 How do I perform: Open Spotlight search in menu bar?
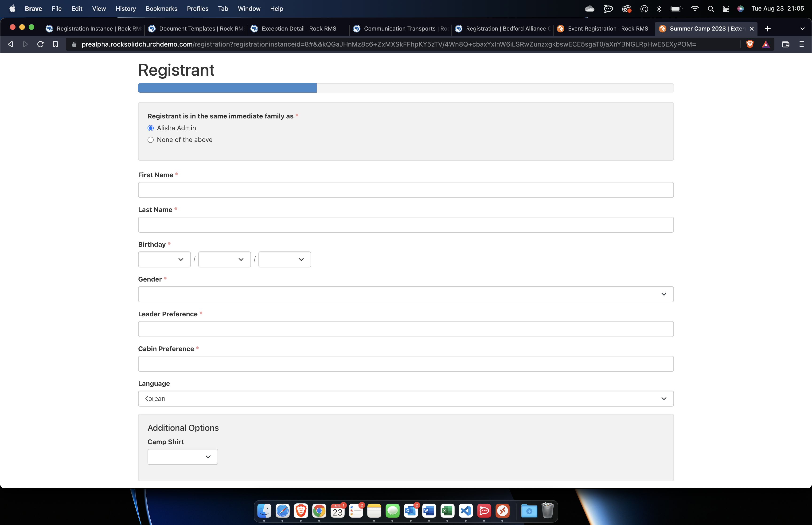tap(710, 8)
